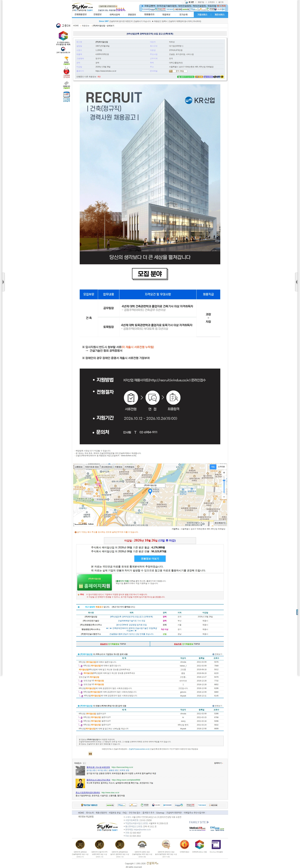This screenshot has width=300, height=868.
Task: Open the 바로코칭 파워링크 ad link
Action: point(98,767)
